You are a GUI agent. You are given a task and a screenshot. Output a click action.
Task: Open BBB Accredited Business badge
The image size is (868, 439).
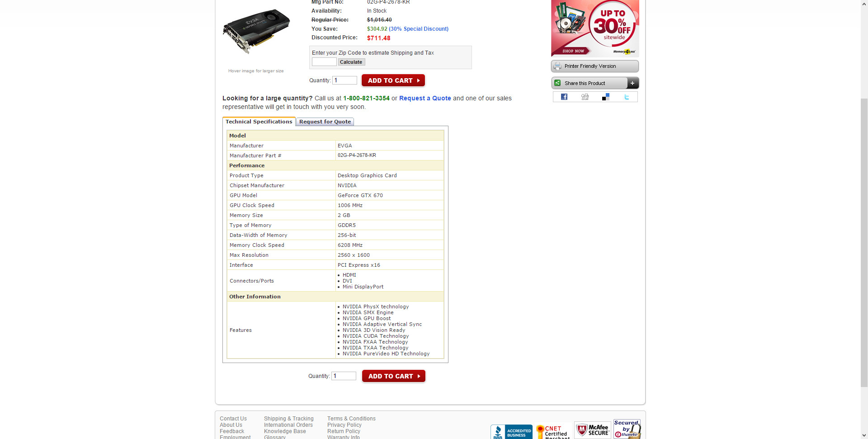pos(511,432)
